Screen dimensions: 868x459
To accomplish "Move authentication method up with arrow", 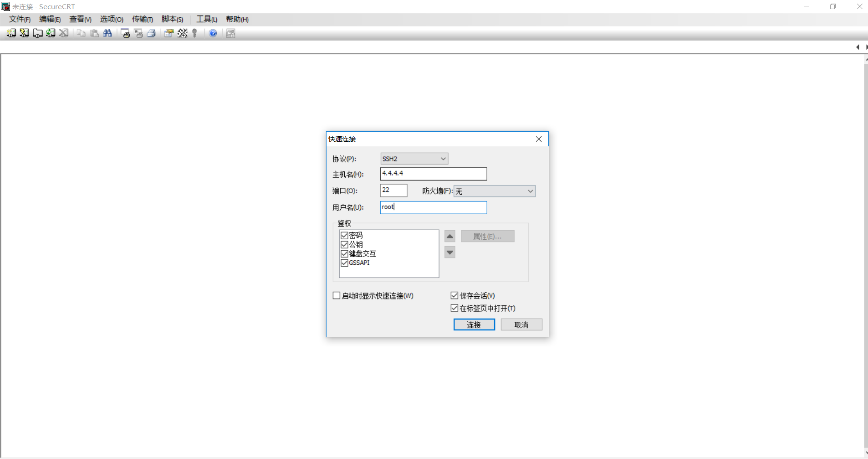I will tap(450, 236).
